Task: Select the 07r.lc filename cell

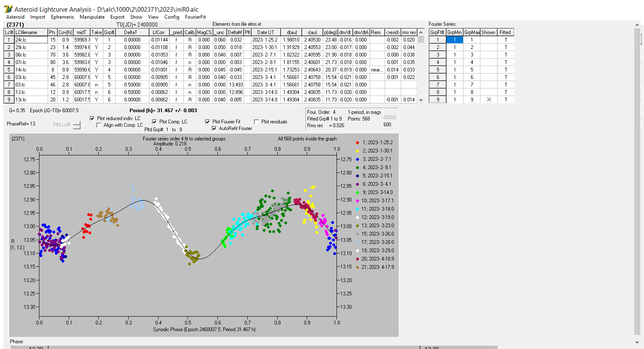Action: click(31, 62)
